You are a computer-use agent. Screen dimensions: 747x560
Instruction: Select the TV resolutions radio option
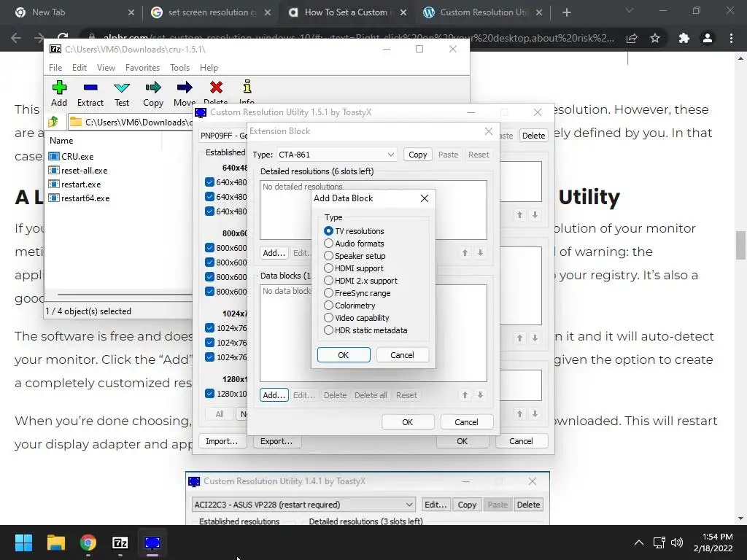[354, 231]
